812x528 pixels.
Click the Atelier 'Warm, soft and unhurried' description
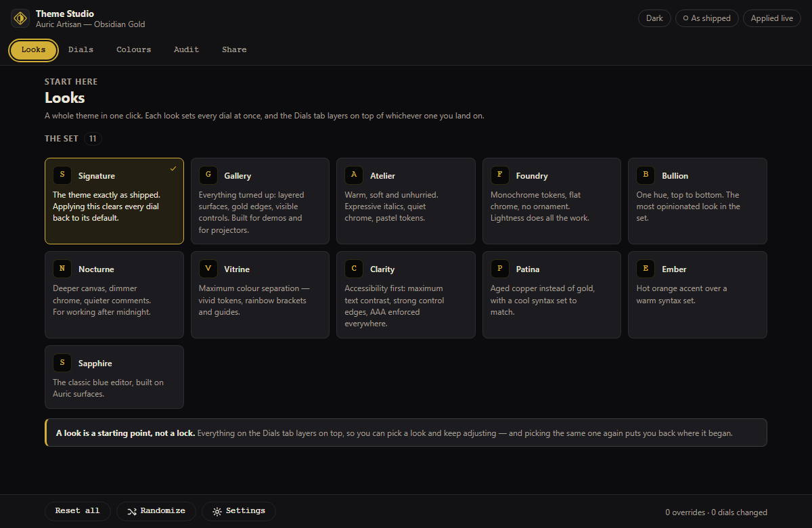[x=391, y=206]
